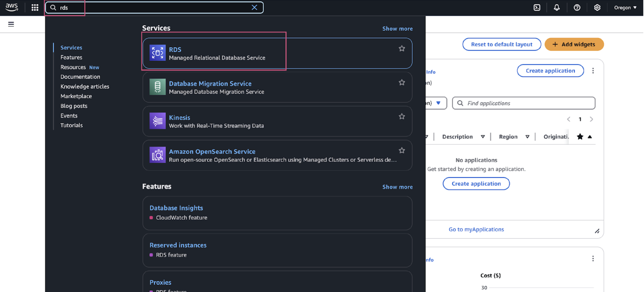Favorite Database Migration Service with its star
Screen dimensions: 644x292
[402, 83]
